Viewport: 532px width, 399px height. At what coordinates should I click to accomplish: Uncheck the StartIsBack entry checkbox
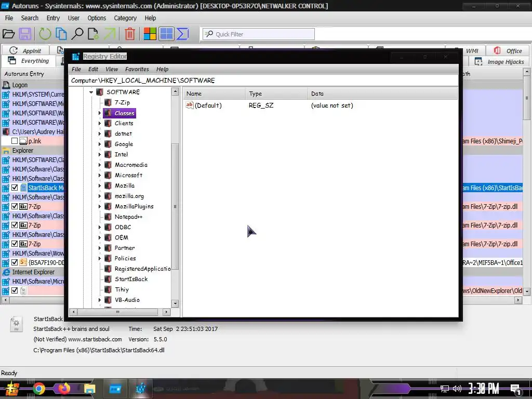tap(15, 188)
